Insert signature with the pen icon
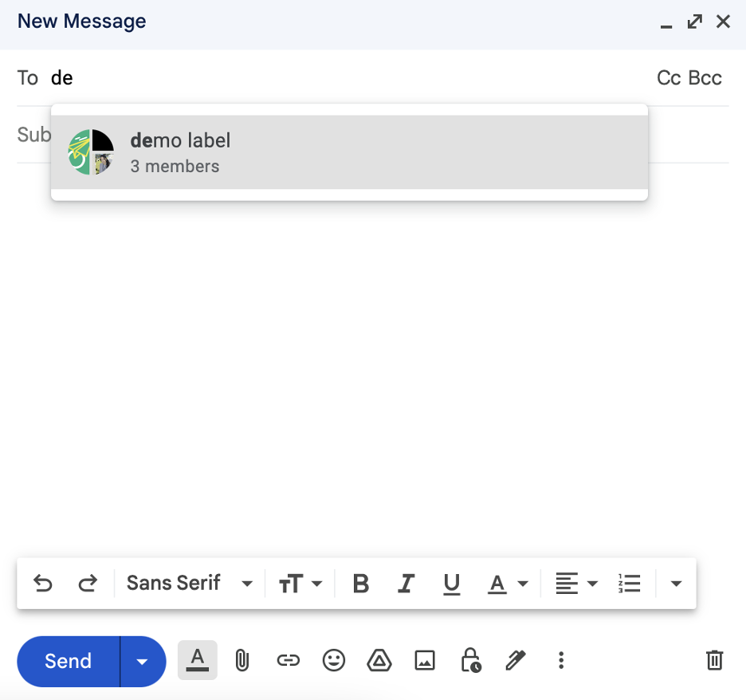This screenshot has width=746, height=700. (x=516, y=660)
